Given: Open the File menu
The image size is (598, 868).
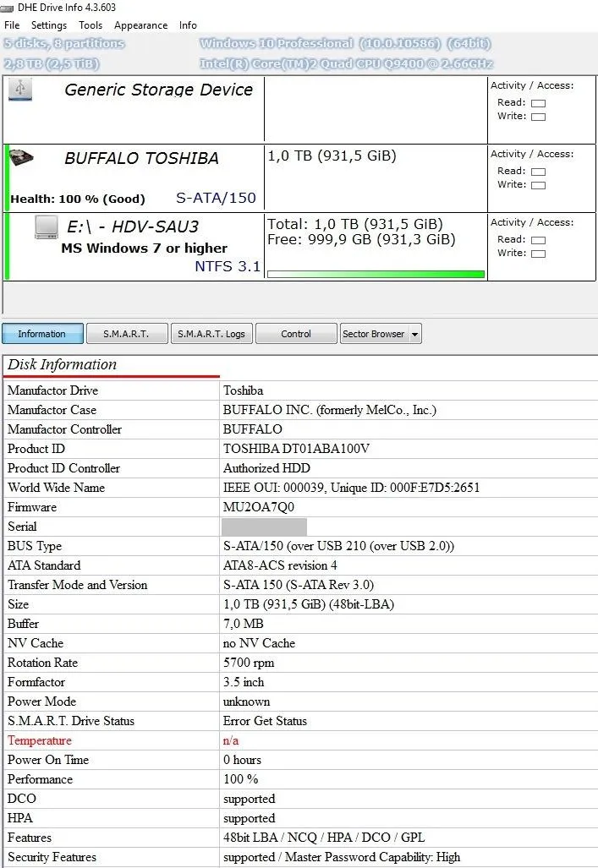Looking at the screenshot, I should (x=12, y=25).
